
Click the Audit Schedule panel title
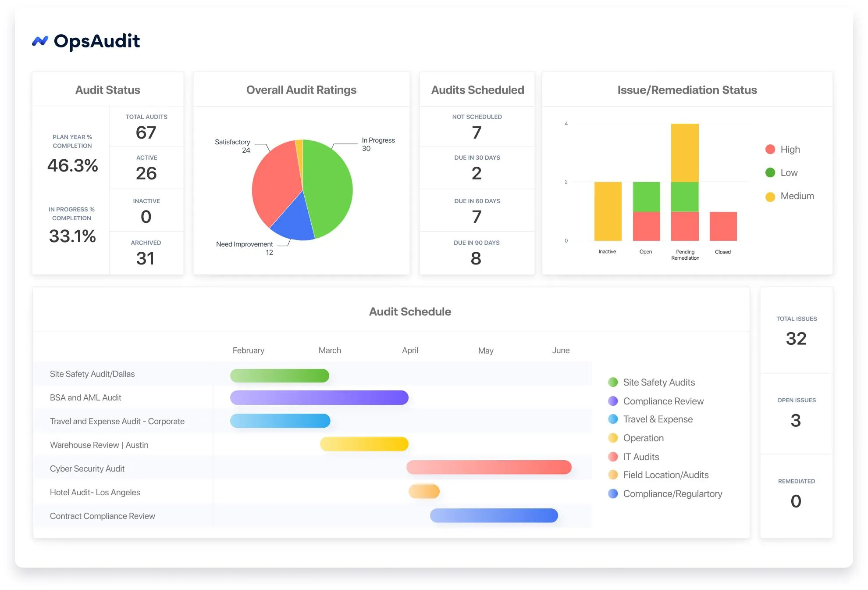[410, 311]
